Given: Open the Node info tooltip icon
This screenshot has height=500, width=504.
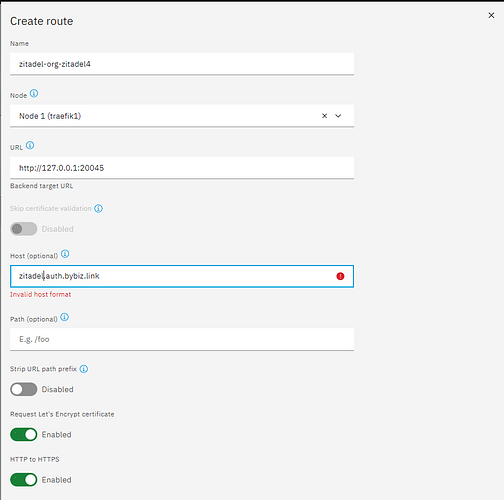Looking at the screenshot, I should tap(34, 94).
